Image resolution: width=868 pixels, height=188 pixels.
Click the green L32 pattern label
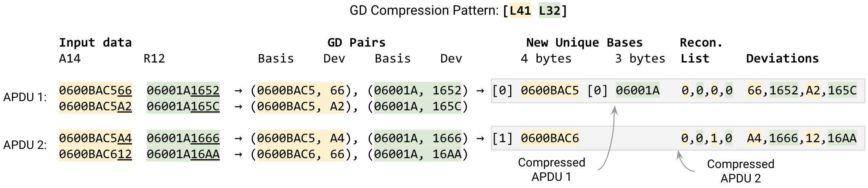pyautogui.click(x=549, y=10)
